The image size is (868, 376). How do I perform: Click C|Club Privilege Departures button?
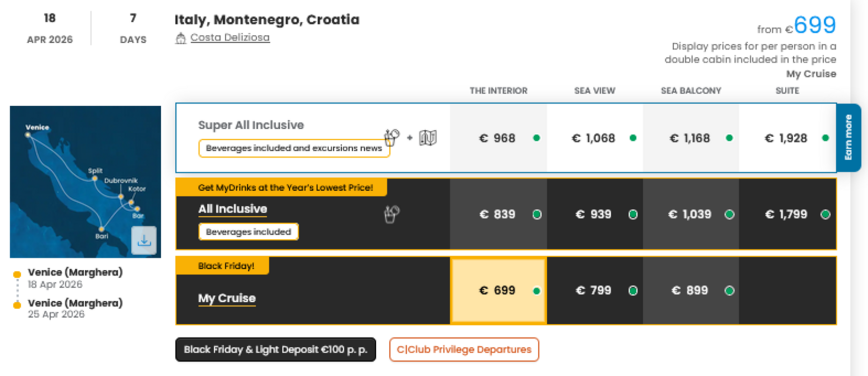464,350
